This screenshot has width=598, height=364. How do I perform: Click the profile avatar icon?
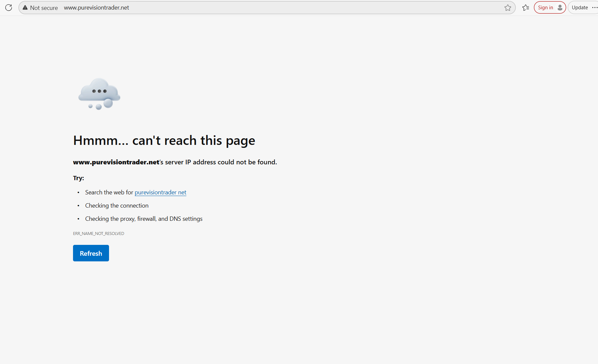pos(560,8)
